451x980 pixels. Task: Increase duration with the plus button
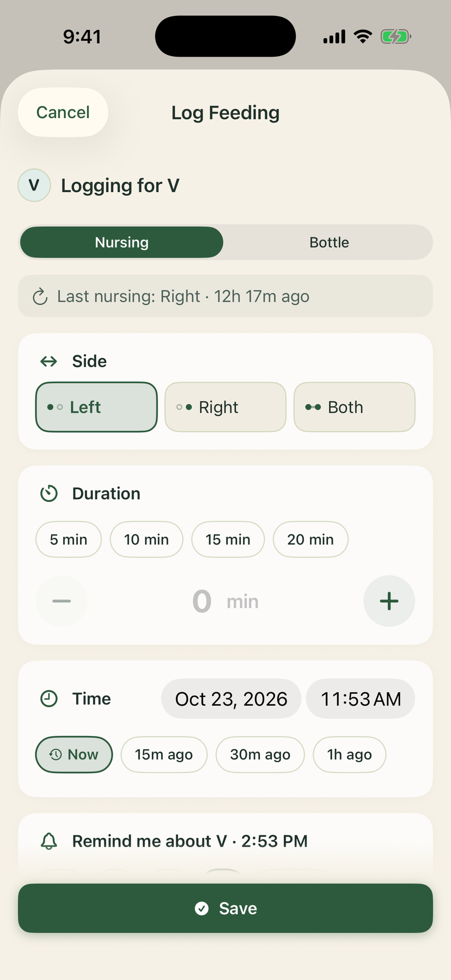(389, 601)
